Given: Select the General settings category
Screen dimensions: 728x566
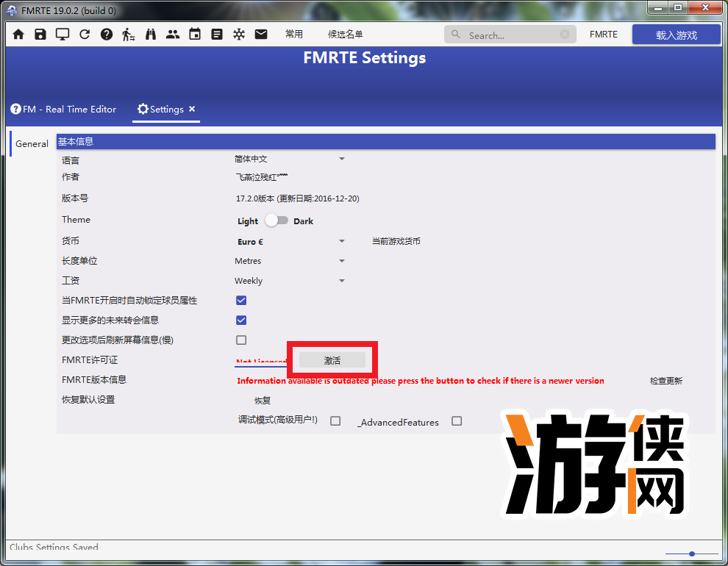Looking at the screenshot, I should [x=32, y=144].
